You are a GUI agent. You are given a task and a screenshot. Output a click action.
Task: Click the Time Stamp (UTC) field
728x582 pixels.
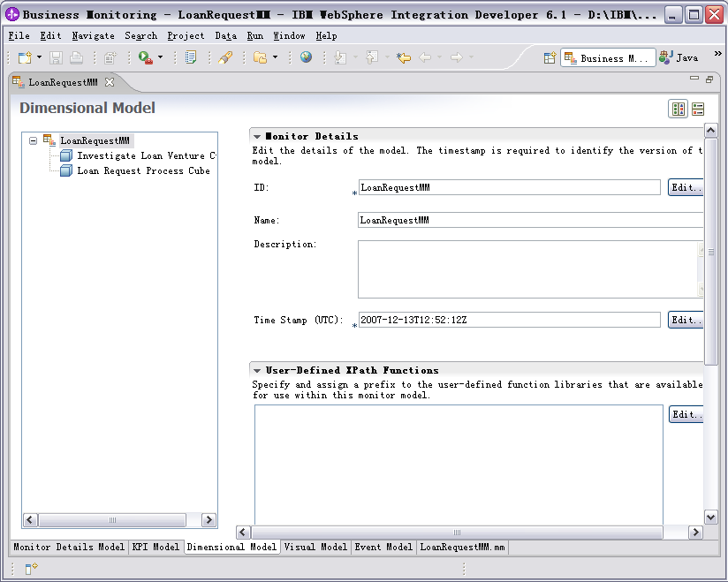coord(509,320)
